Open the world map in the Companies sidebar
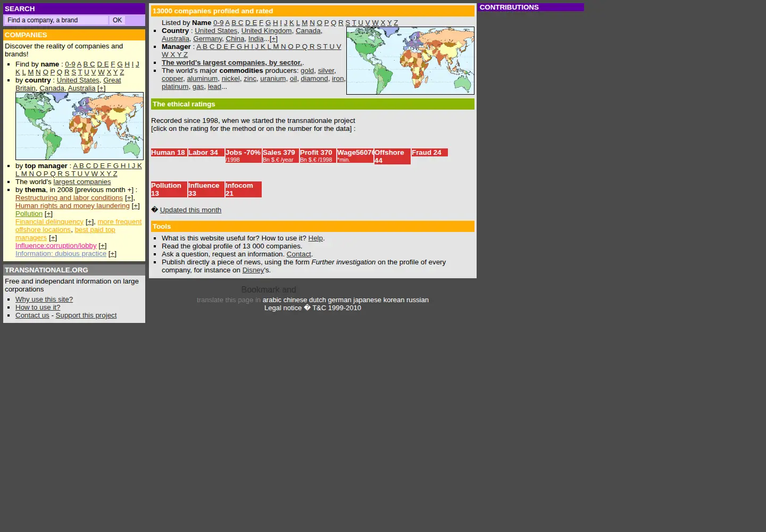The height and width of the screenshot is (532, 766). (79, 126)
